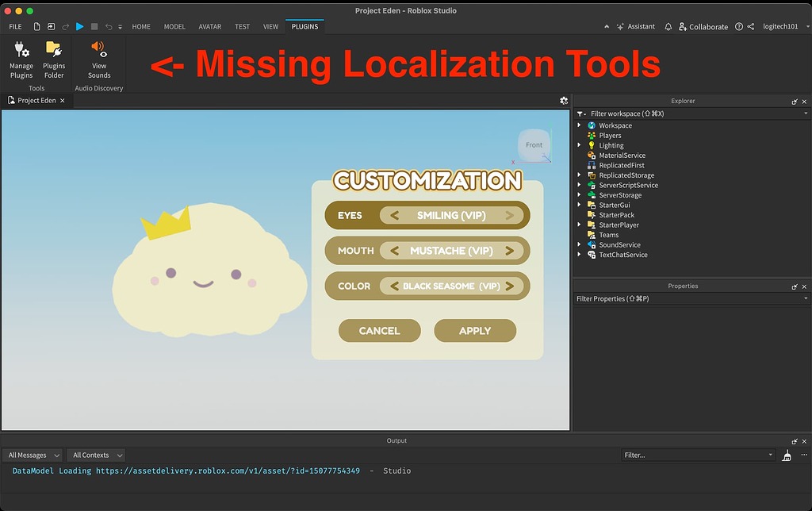The height and width of the screenshot is (511, 812).
Task: Expand the Lighting tree node
Action: [x=579, y=145]
